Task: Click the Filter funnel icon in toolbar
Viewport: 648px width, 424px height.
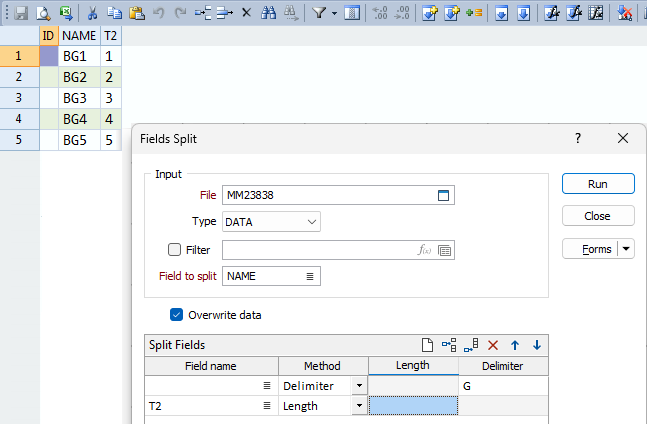Action: [x=319, y=13]
